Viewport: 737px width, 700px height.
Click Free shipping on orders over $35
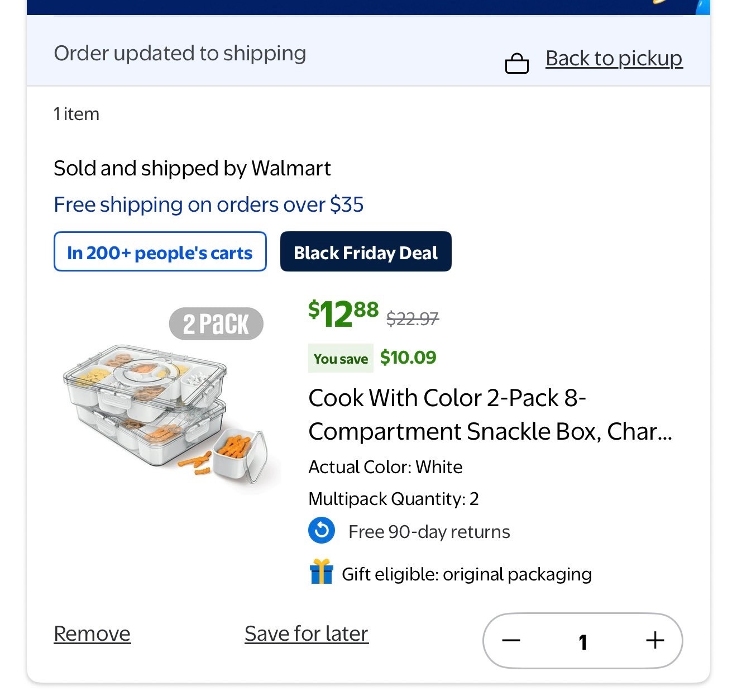click(x=208, y=204)
